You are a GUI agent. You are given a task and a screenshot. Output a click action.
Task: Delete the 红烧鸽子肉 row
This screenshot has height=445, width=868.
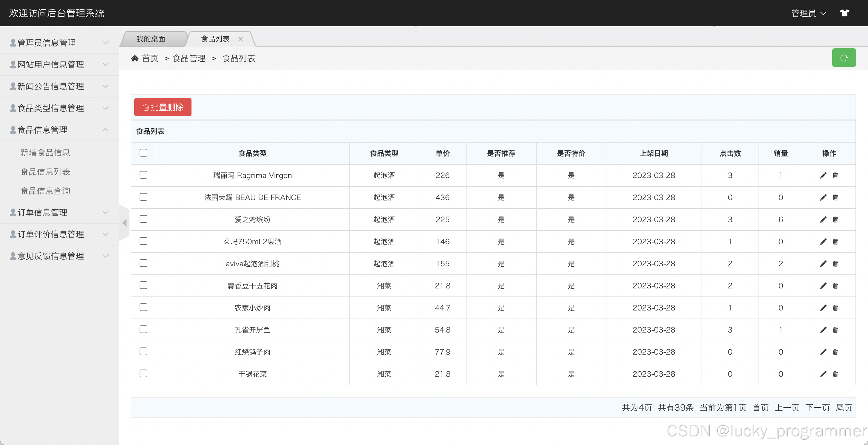(x=835, y=352)
